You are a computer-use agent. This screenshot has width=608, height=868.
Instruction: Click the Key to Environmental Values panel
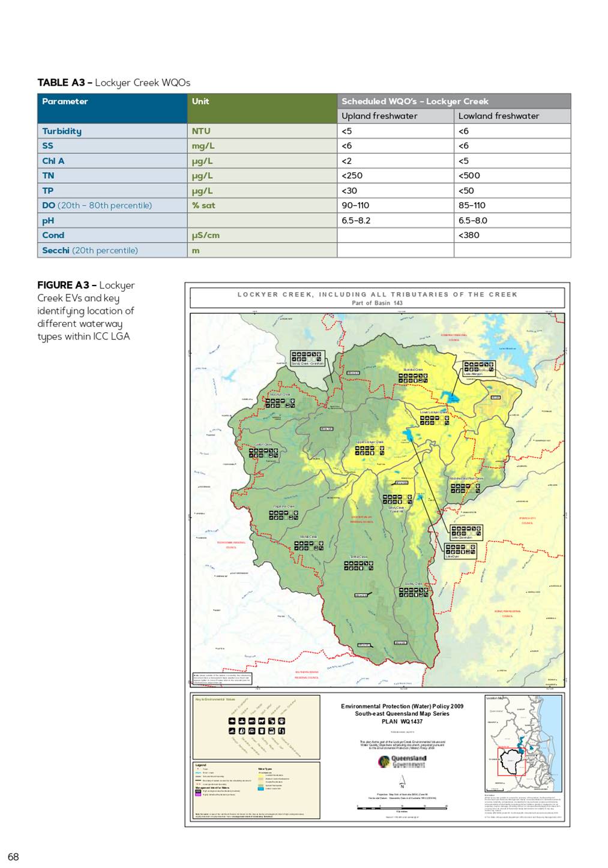point(256,727)
